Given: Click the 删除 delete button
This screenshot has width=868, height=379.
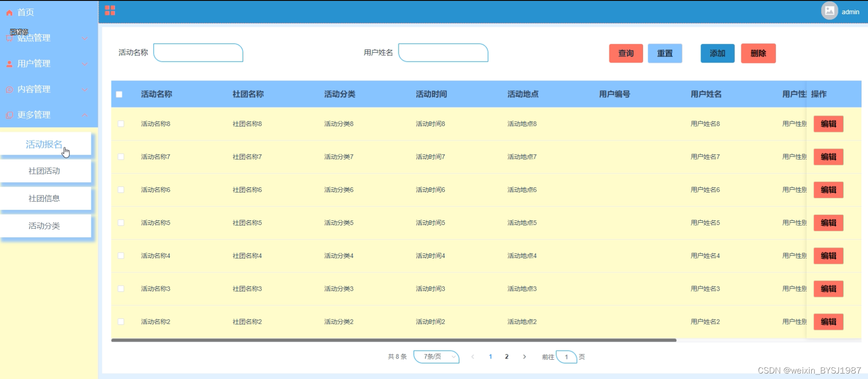Looking at the screenshot, I should point(758,53).
